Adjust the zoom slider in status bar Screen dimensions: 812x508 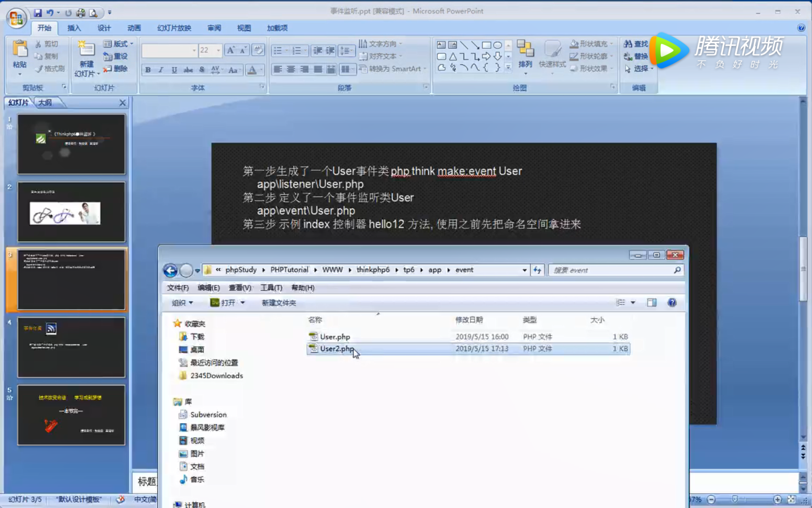[x=735, y=499]
